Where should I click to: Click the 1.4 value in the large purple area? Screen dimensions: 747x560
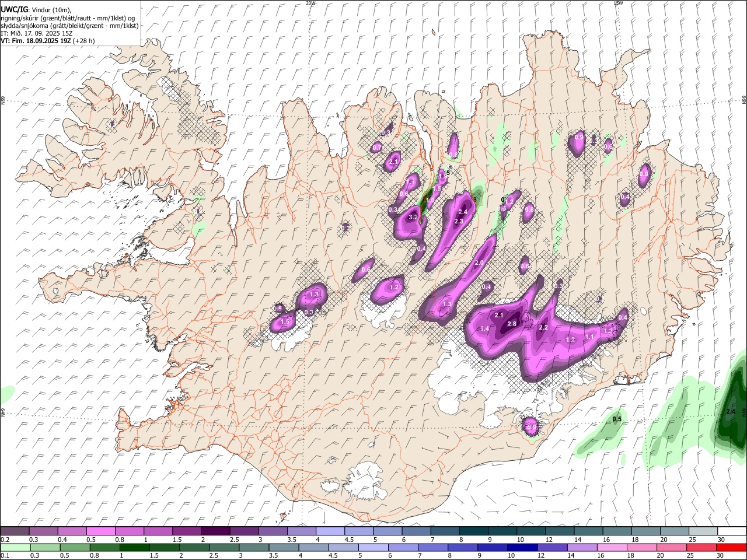point(484,329)
